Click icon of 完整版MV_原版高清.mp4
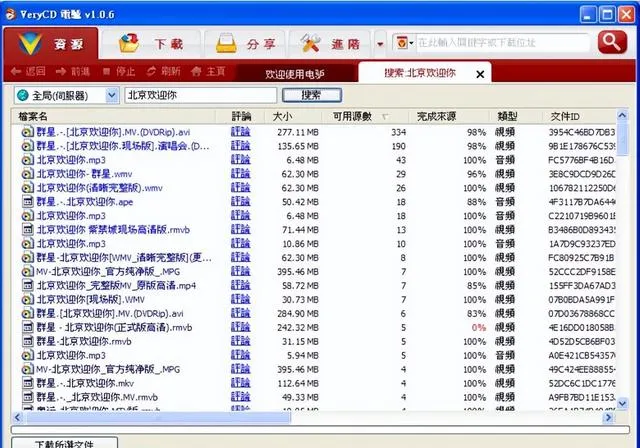Viewport: 640px width, 448px height. [27, 286]
